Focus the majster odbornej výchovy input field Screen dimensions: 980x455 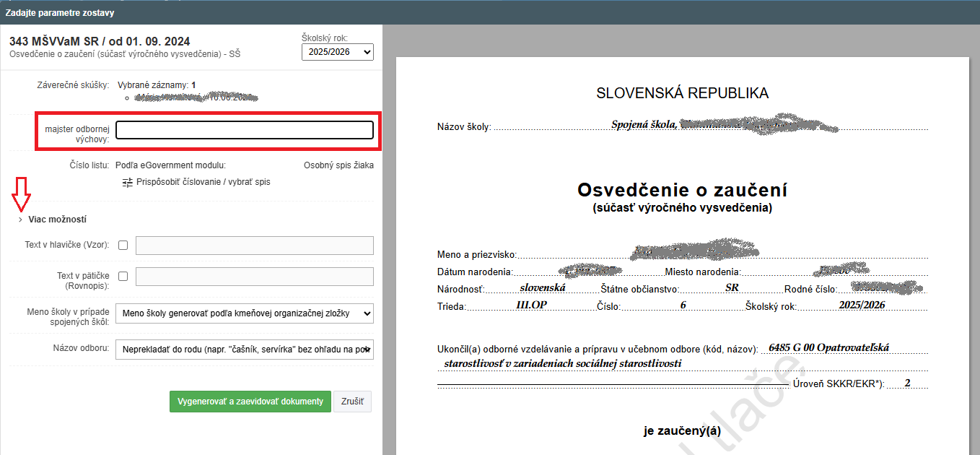tap(245, 130)
